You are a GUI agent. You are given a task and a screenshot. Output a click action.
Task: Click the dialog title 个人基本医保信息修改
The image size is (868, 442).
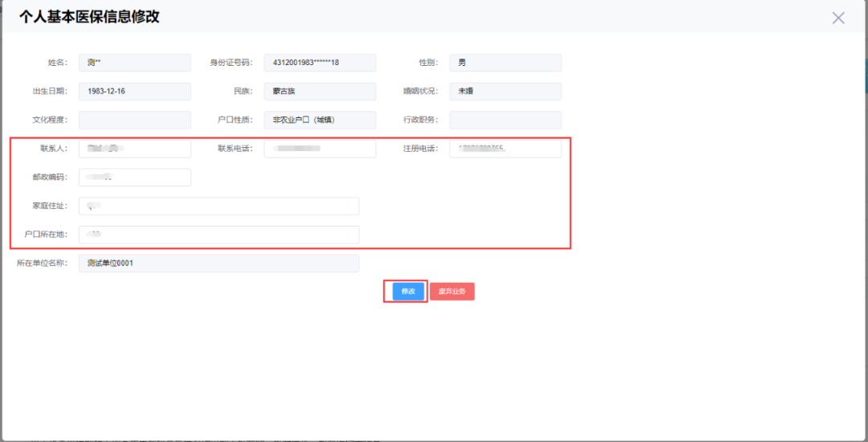89,17
